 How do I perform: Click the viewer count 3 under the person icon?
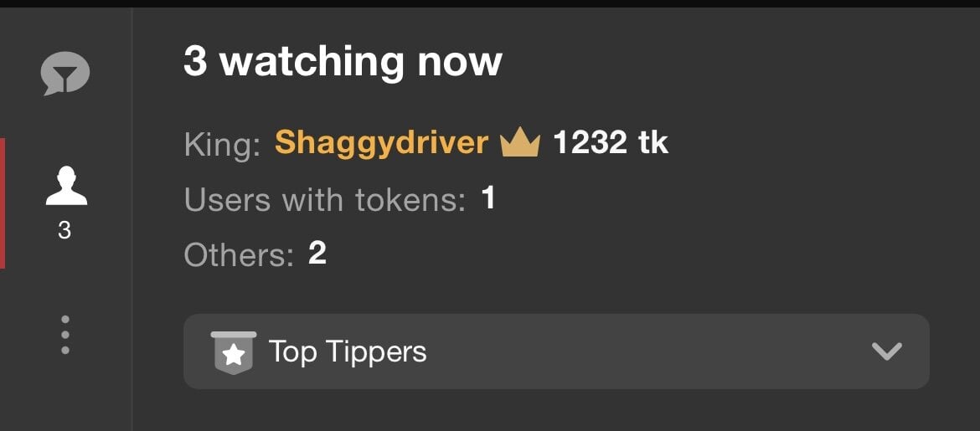(64, 231)
